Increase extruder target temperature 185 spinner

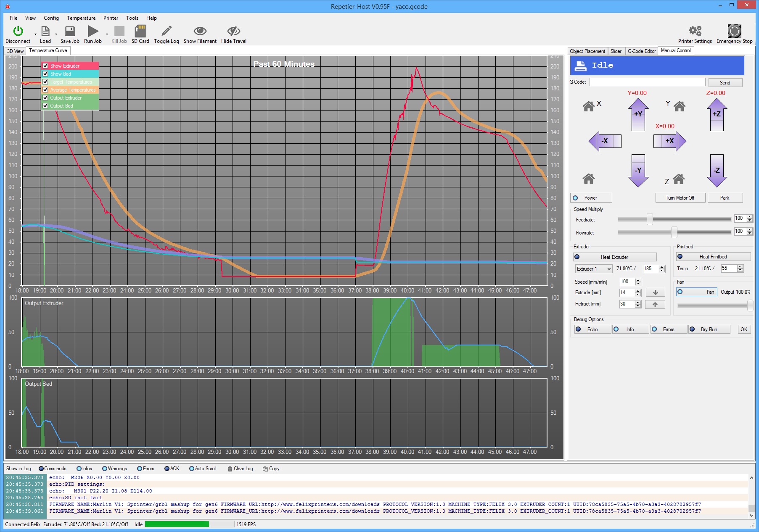pos(662,267)
